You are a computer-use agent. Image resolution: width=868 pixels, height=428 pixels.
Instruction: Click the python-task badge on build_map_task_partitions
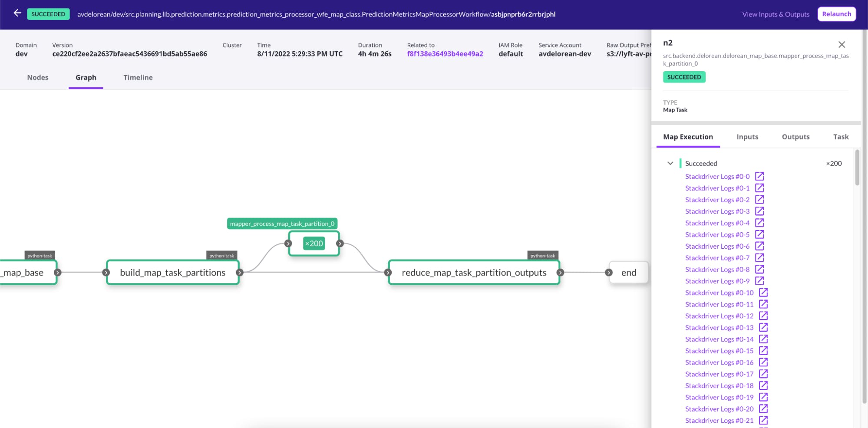click(221, 256)
